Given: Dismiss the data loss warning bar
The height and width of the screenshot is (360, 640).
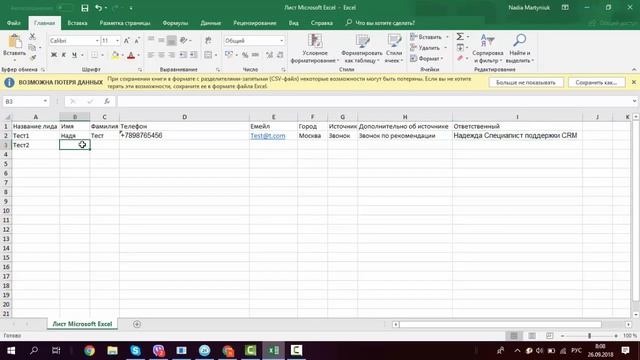Looking at the screenshot, I should [x=633, y=82].
